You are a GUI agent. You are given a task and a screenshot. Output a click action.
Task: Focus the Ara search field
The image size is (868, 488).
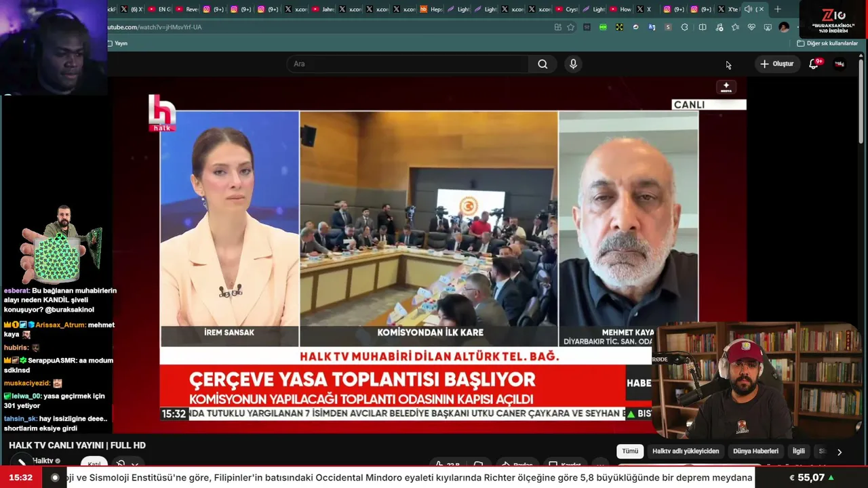pyautogui.click(x=409, y=64)
